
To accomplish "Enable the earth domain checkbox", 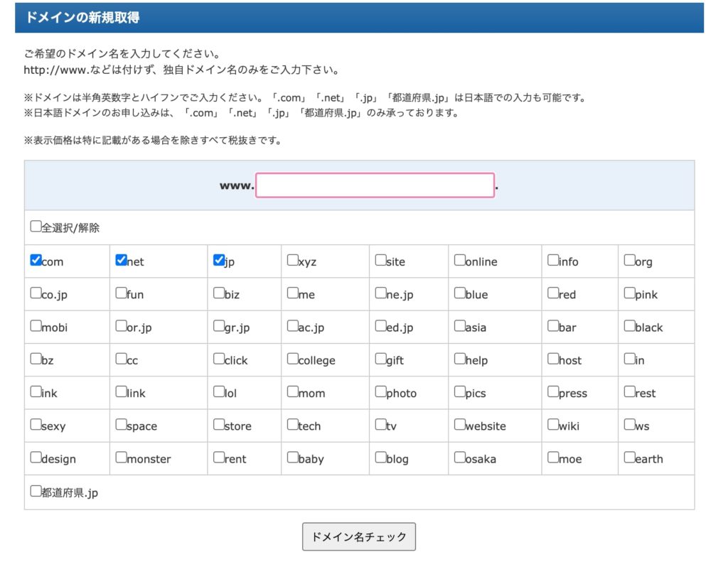I will point(630,457).
